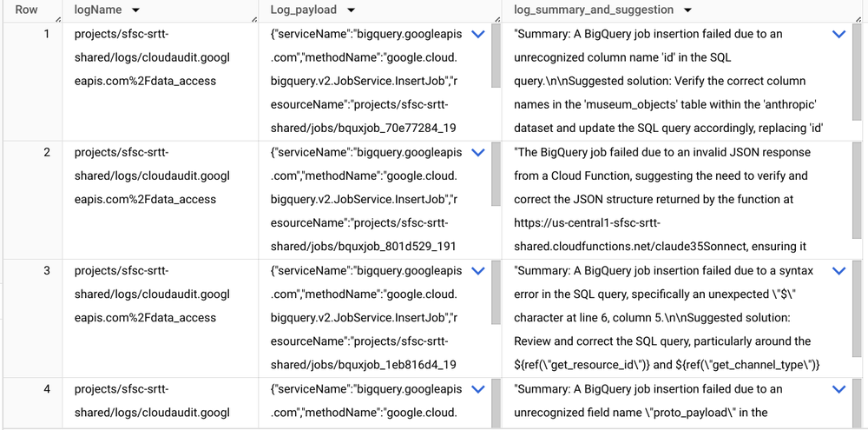Image resolution: width=868 pixels, height=430 pixels.
Task: Expand row 1 Log_payload cell chevron
Action: (x=477, y=35)
